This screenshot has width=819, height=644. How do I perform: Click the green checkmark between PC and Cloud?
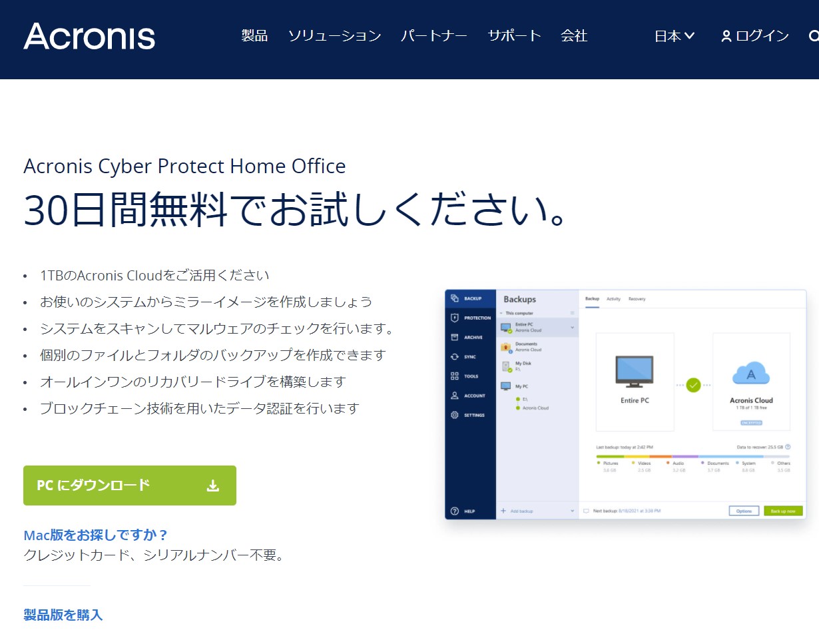point(693,385)
